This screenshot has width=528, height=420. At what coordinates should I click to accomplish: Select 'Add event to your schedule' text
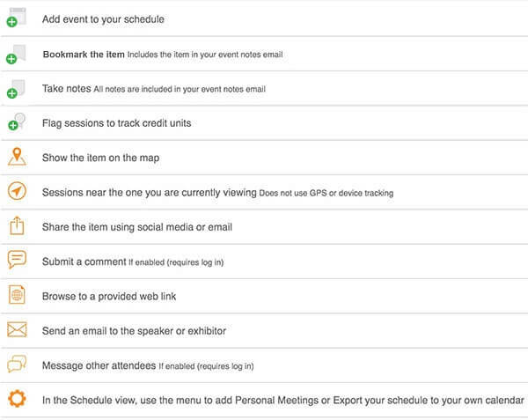[x=103, y=19]
